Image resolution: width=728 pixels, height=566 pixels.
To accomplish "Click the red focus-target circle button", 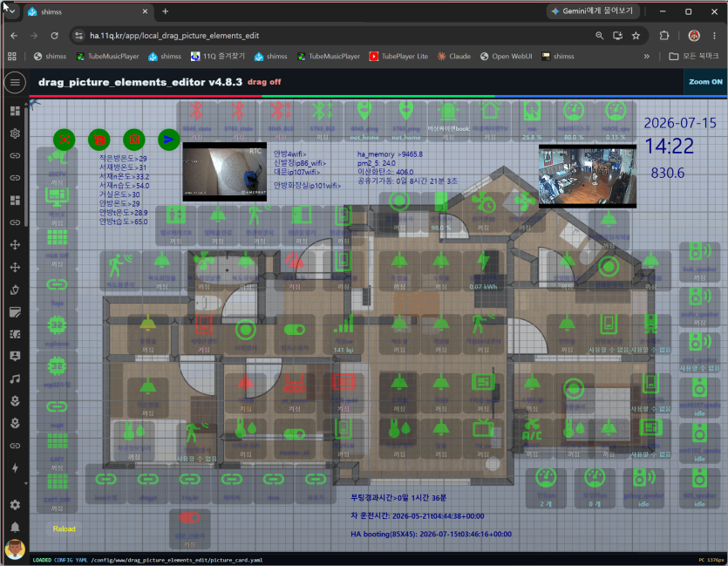I will pyautogui.click(x=64, y=140).
